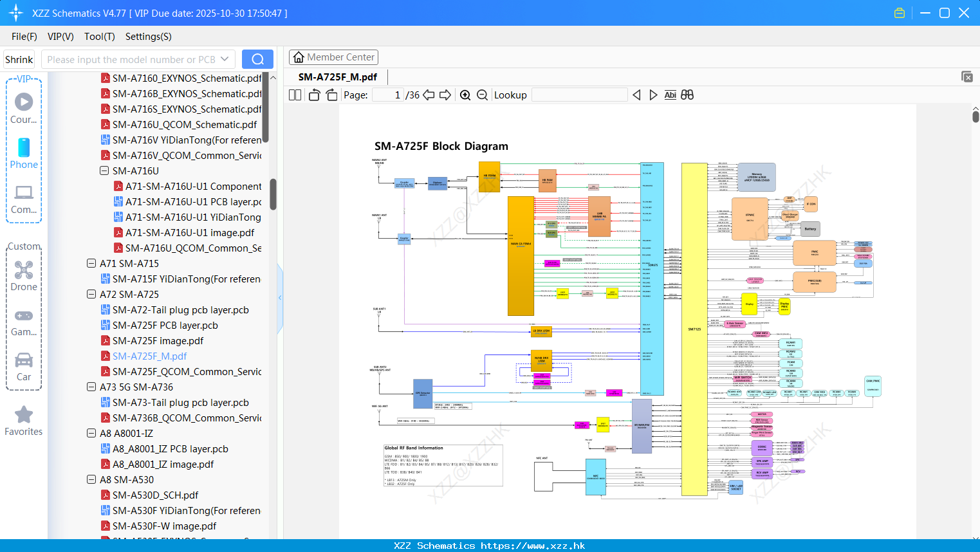The image size is (980, 552).
Task: Select the Computer category icon
Action: pyautogui.click(x=24, y=199)
